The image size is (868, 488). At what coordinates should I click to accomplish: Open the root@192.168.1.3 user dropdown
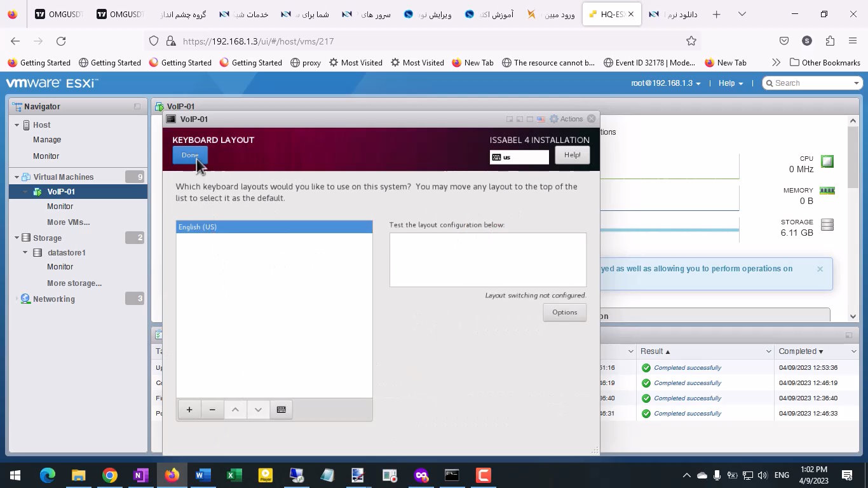(666, 83)
